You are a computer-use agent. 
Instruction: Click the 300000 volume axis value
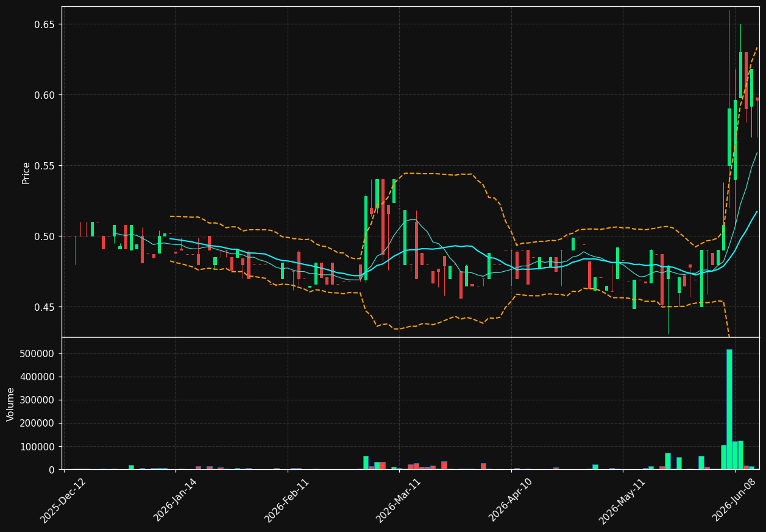(38, 400)
